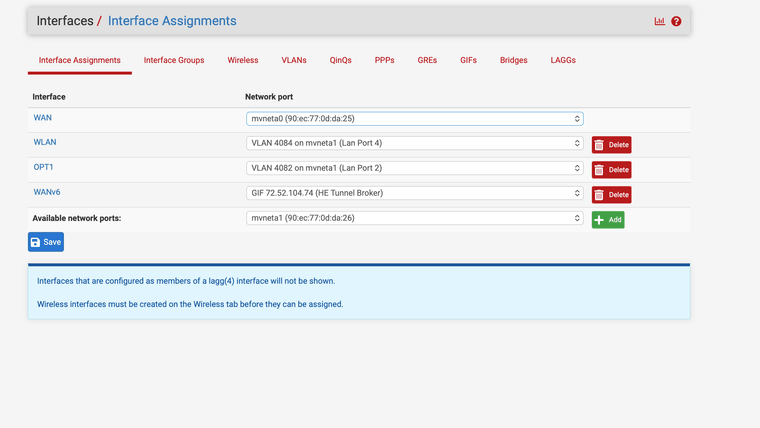Expand the WLAN network port dropdown
This screenshot has width=760, height=428.
coord(414,144)
